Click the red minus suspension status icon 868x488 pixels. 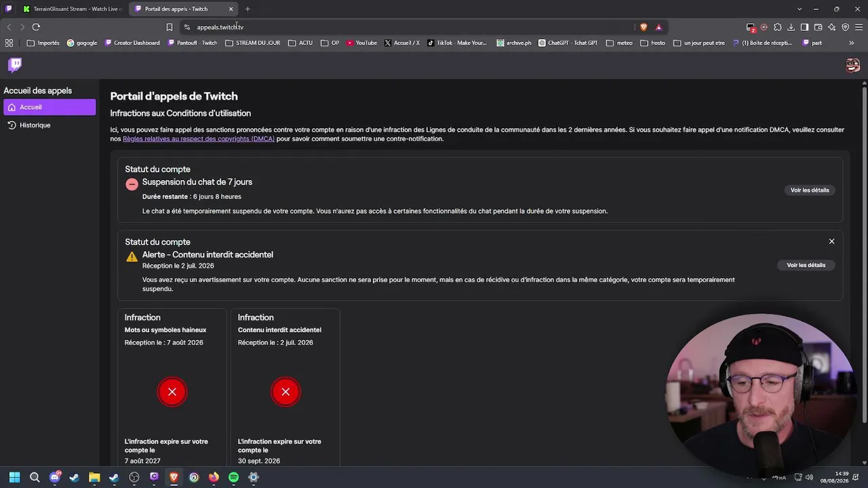coord(132,184)
